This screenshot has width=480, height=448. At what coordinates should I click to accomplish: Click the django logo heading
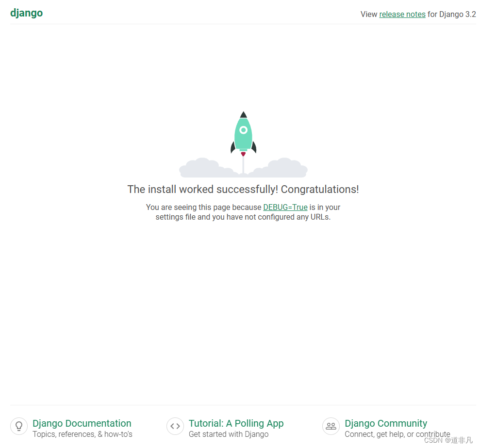(26, 13)
